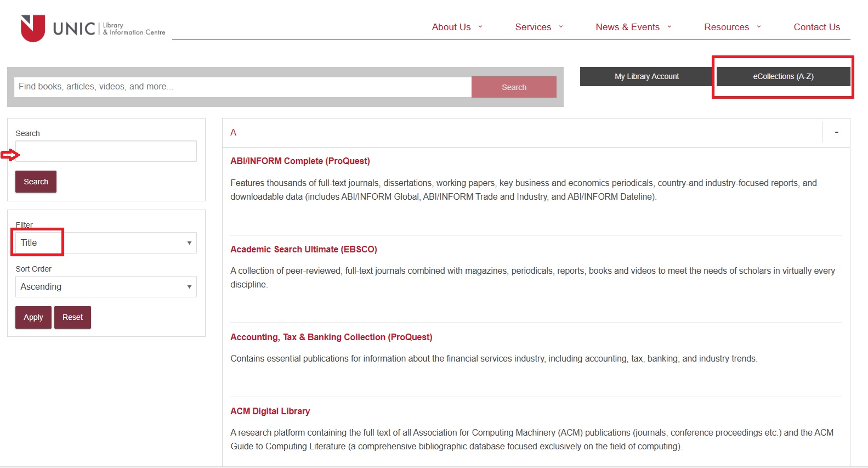Open eCollections (A-Z)
Screen dimensions: 868x468
pos(783,76)
